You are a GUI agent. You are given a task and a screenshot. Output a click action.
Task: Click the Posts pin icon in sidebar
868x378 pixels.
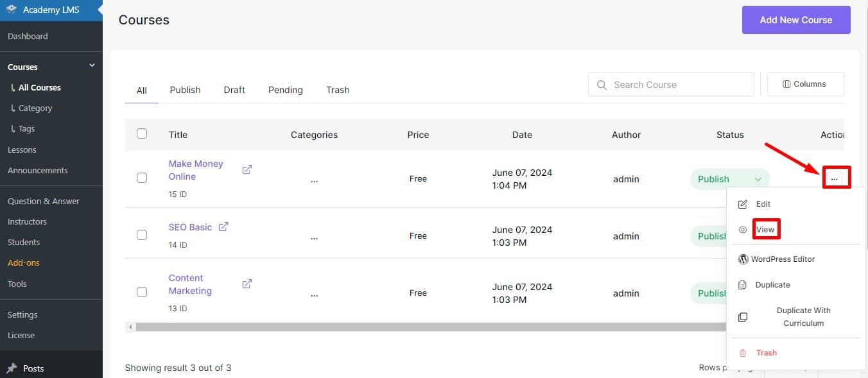coord(12,368)
